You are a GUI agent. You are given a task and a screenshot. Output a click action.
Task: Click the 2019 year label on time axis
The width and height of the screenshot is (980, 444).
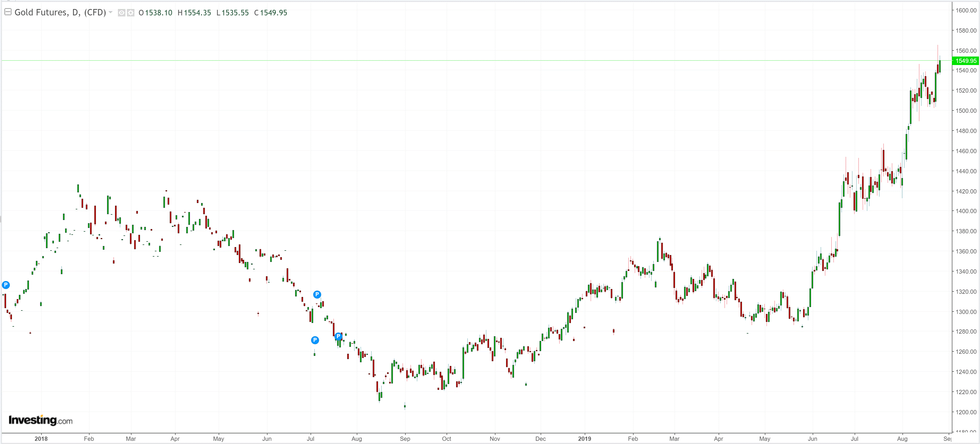pyautogui.click(x=585, y=439)
